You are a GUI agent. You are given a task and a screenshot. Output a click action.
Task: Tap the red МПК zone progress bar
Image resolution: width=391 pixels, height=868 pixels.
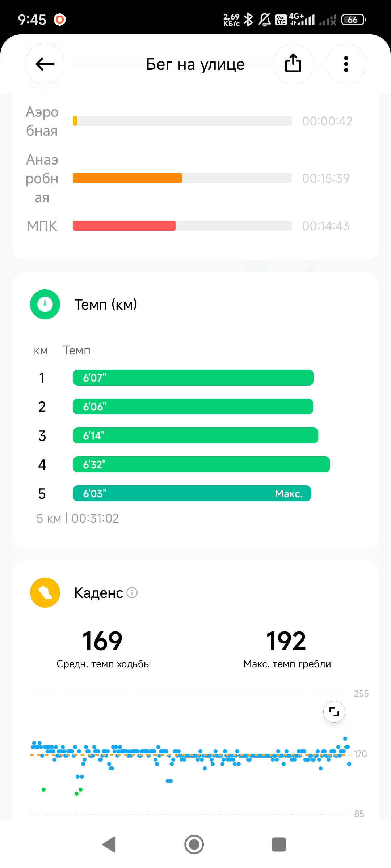[182, 226]
